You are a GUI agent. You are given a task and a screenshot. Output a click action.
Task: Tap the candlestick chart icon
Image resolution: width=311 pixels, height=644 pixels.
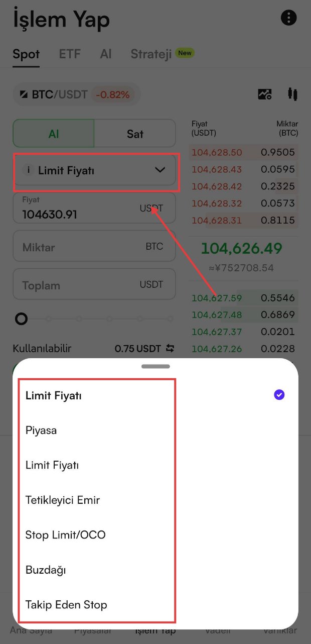293,94
